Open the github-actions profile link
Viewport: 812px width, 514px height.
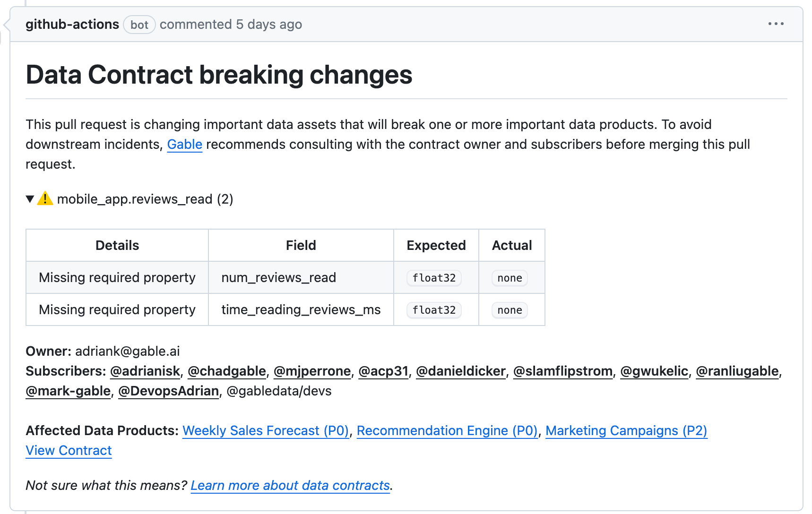click(72, 24)
